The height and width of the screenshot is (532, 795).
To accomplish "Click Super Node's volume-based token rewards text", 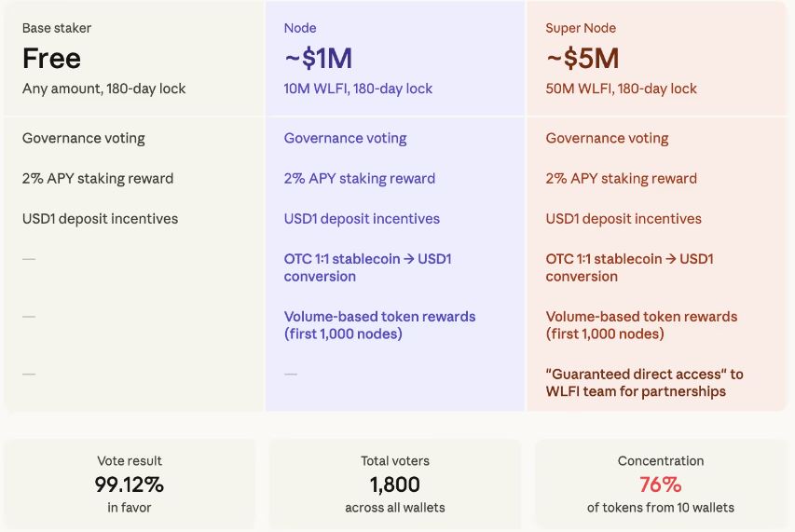I will pos(641,325).
